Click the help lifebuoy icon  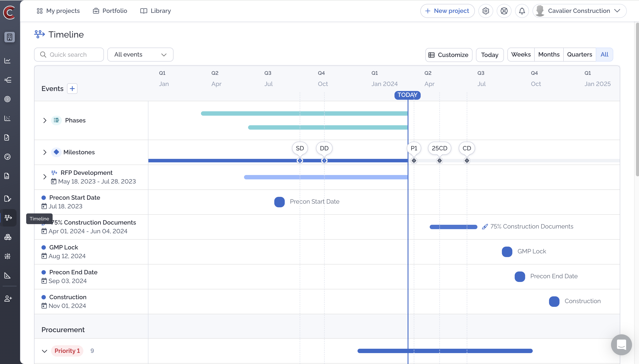(x=504, y=11)
